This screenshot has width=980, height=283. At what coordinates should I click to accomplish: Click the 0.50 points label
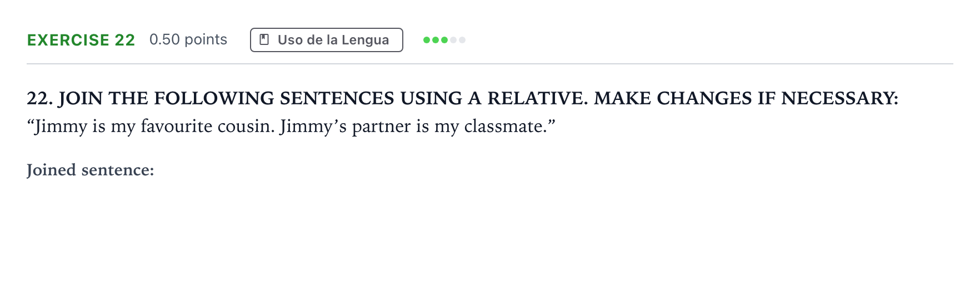coord(188,39)
